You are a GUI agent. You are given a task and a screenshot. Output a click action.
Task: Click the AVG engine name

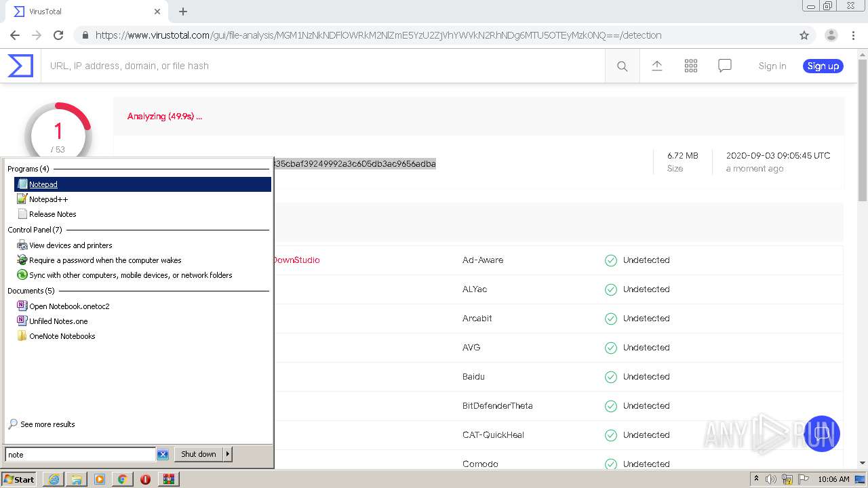[471, 348]
